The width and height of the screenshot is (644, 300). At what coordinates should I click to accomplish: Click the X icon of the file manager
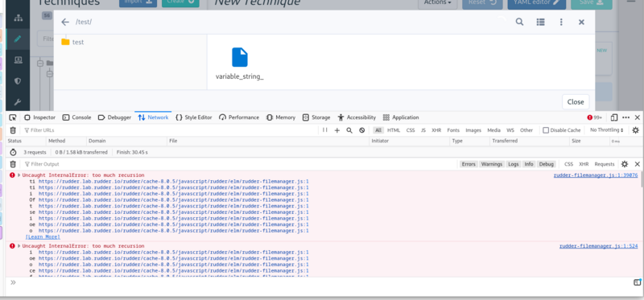(x=581, y=23)
